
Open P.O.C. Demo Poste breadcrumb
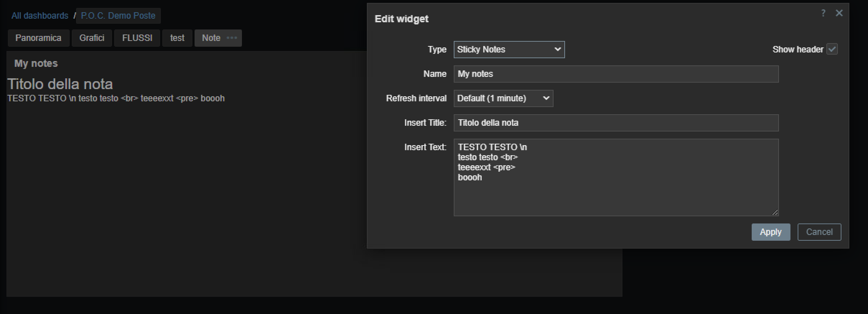(x=118, y=16)
